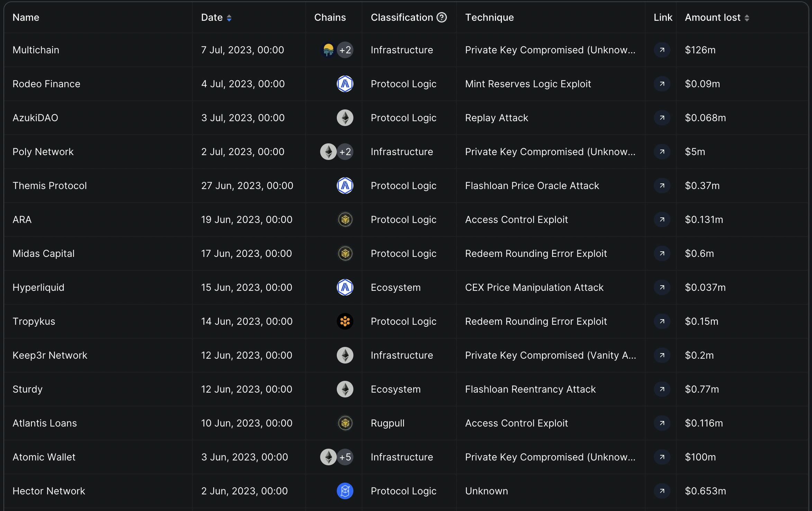
Task: Sort by Amount lost column arrows
Action: [x=747, y=18]
